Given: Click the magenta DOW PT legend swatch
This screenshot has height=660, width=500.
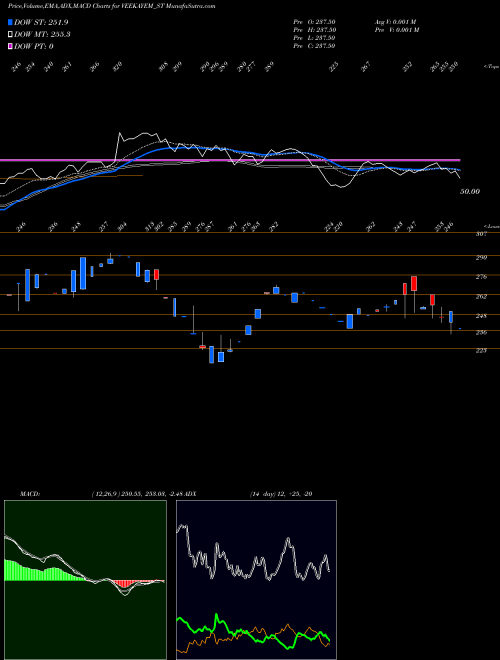Looking at the screenshot, I should (10, 46).
